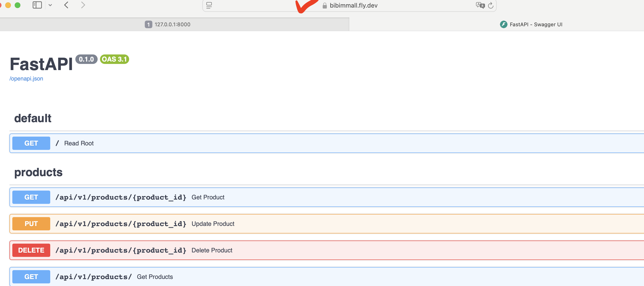Screen dimensions: 644x286
Task: Collapse the default section header
Action: [33, 118]
